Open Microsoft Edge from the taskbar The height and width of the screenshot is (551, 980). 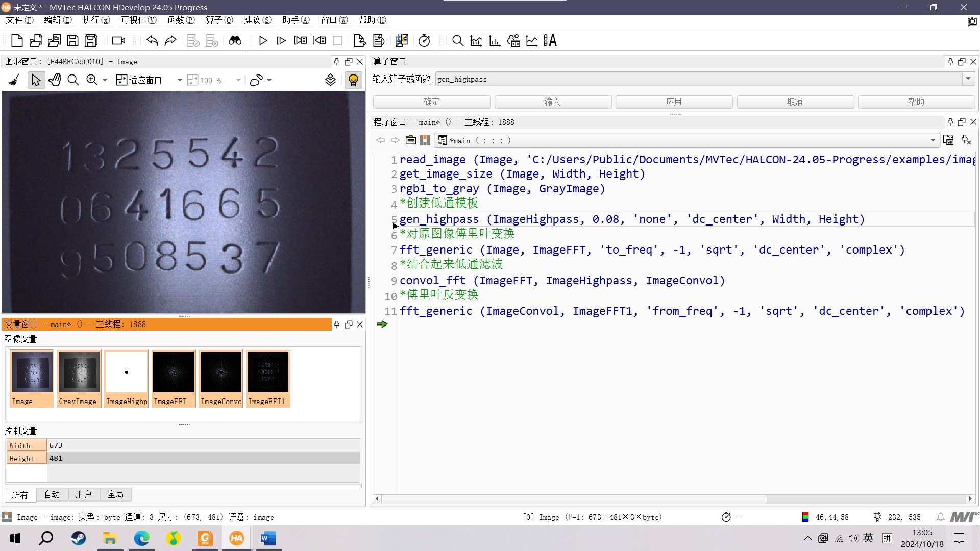coord(141,538)
